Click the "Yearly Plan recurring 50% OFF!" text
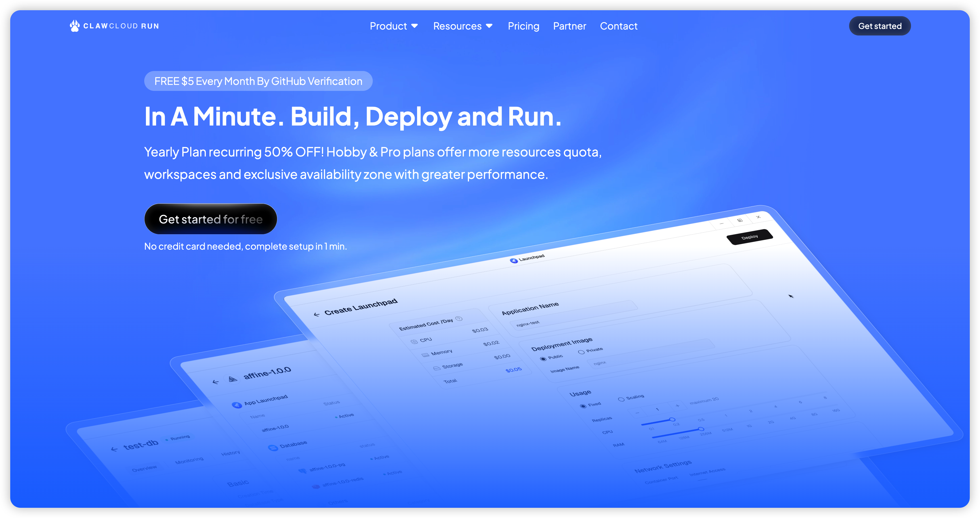 pos(234,152)
